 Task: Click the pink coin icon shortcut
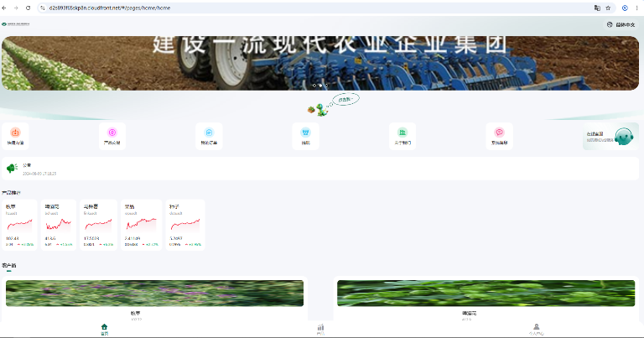(112, 133)
